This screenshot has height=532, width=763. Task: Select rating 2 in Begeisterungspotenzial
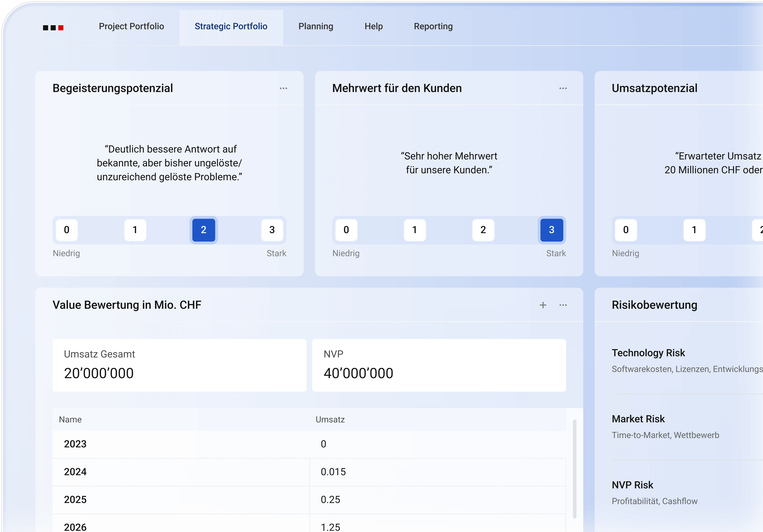(x=203, y=230)
